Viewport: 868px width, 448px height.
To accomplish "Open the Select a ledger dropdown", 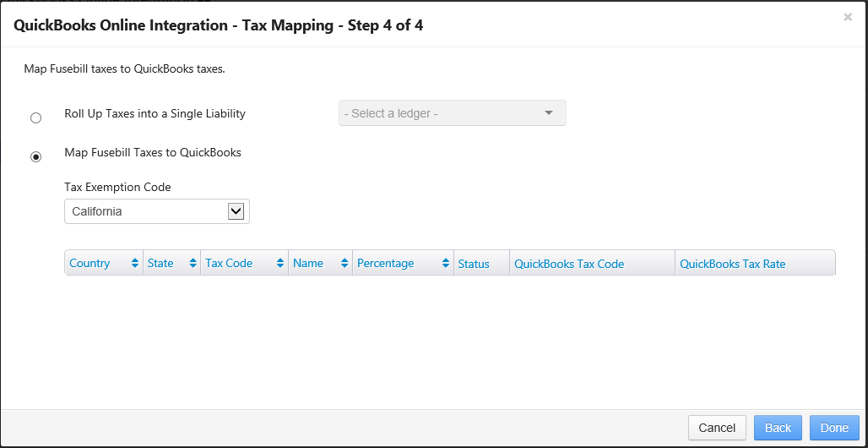I will [x=453, y=113].
